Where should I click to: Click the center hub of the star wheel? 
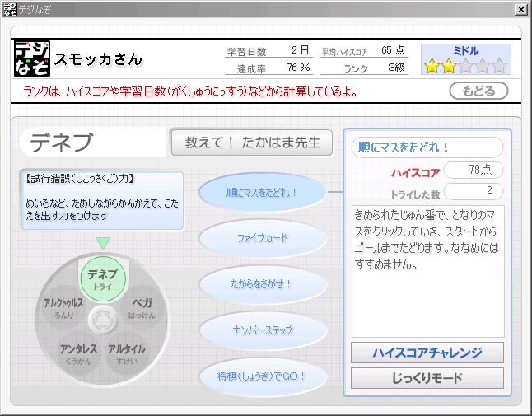(103, 318)
